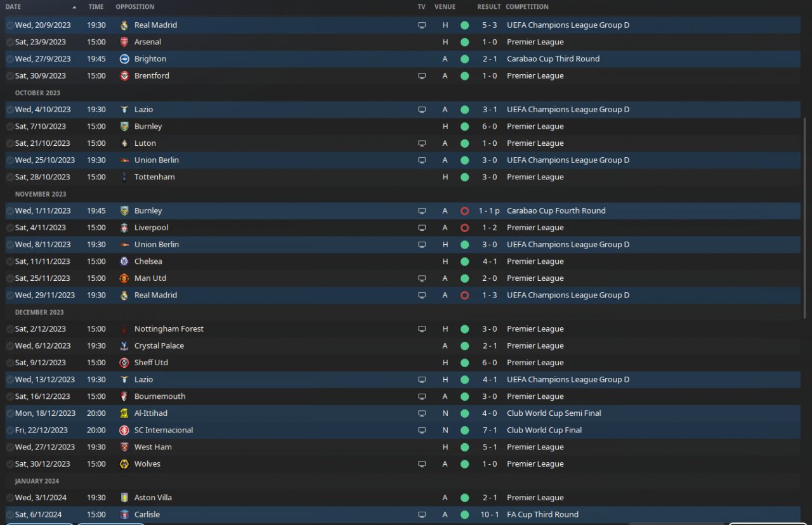Click the Al-Ittihad club badge icon
Image resolution: width=812 pixels, height=525 pixels.
(x=124, y=413)
